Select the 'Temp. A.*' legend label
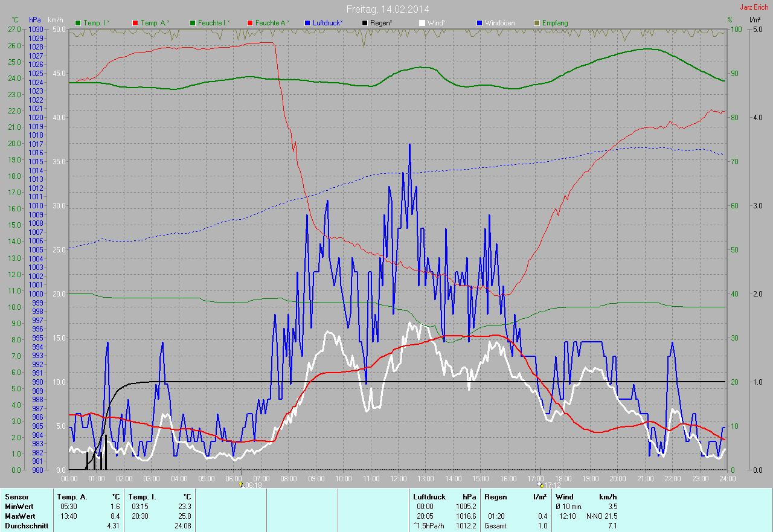Image resolution: width=773 pixels, height=532 pixels. [x=155, y=23]
